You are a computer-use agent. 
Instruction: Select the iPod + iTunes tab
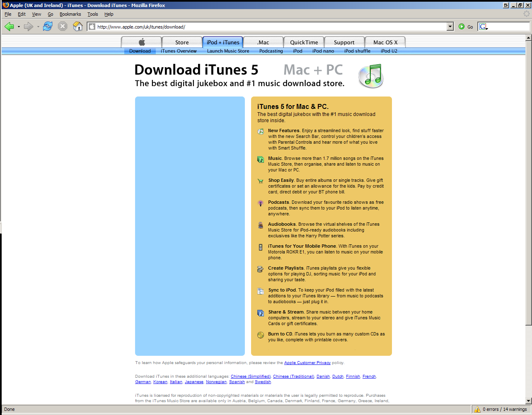(223, 42)
